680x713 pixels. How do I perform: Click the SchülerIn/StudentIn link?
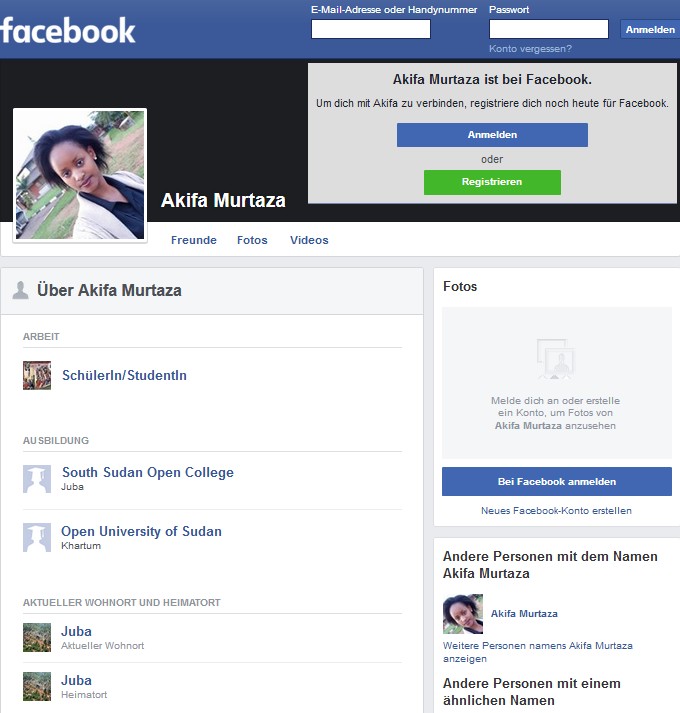pyautogui.click(x=124, y=375)
